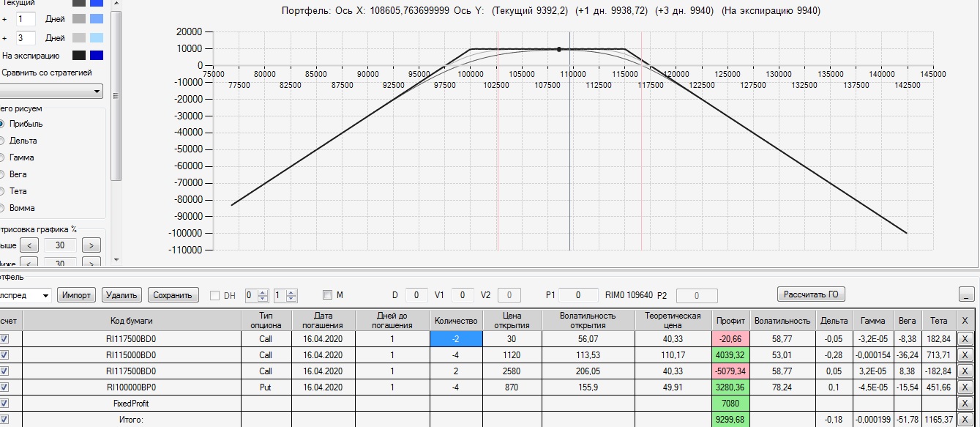
Task: Click the Дата погашения column header
Action: [x=323, y=321]
